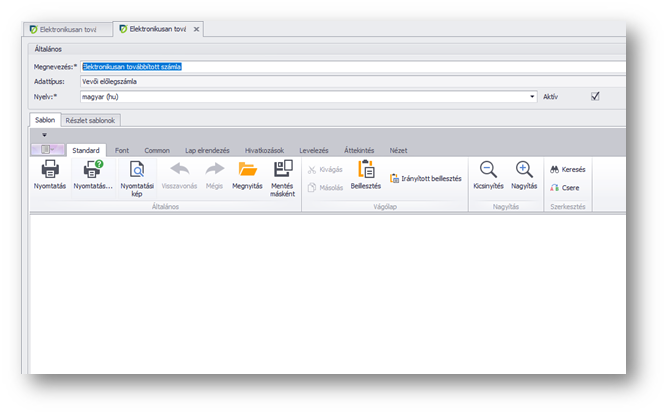Open the ribbon application menu button

tap(46, 149)
